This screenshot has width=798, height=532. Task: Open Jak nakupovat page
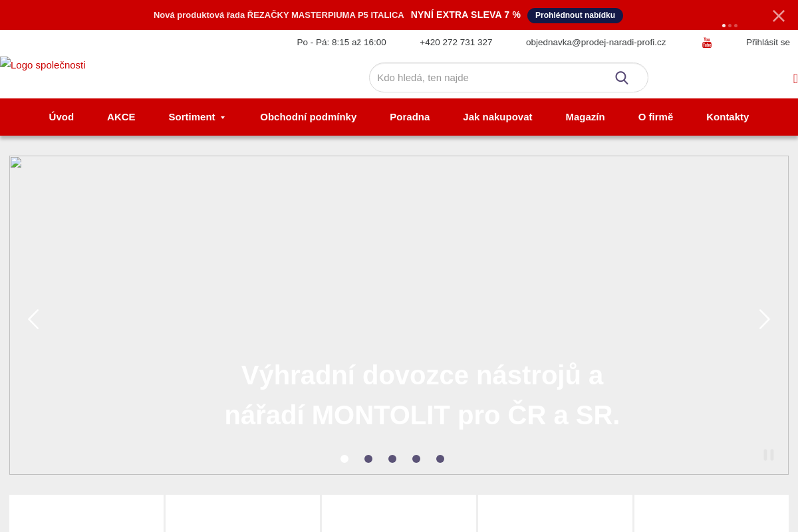[497, 117]
